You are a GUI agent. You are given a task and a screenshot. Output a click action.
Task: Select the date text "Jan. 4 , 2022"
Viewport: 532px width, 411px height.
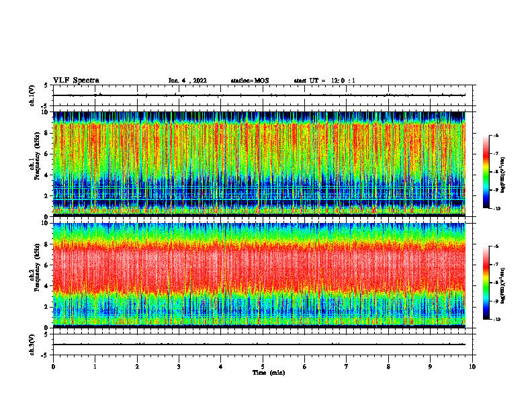pos(187,81)
